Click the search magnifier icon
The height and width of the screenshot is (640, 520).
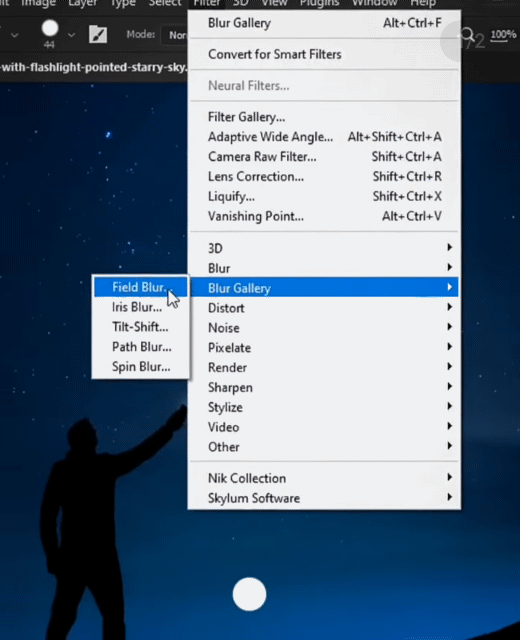[467, 35]
